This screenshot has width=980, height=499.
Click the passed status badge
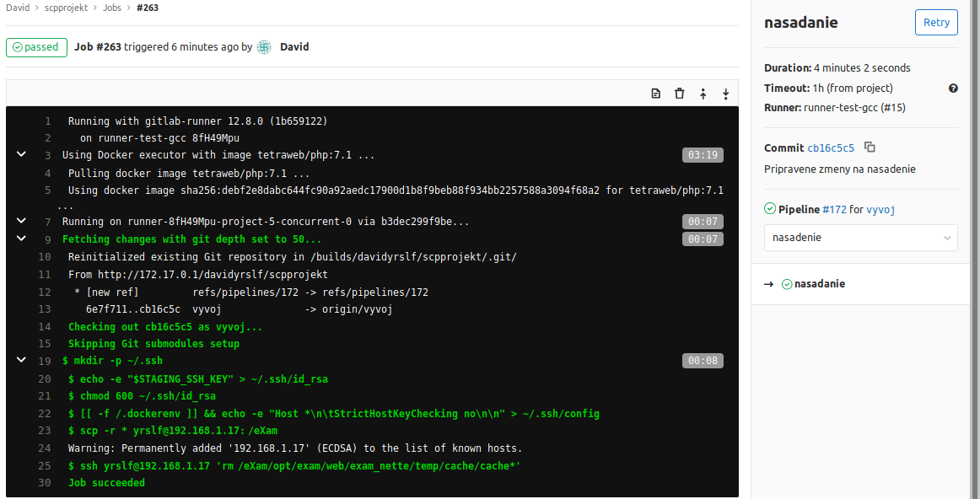[x=37, y=47]
